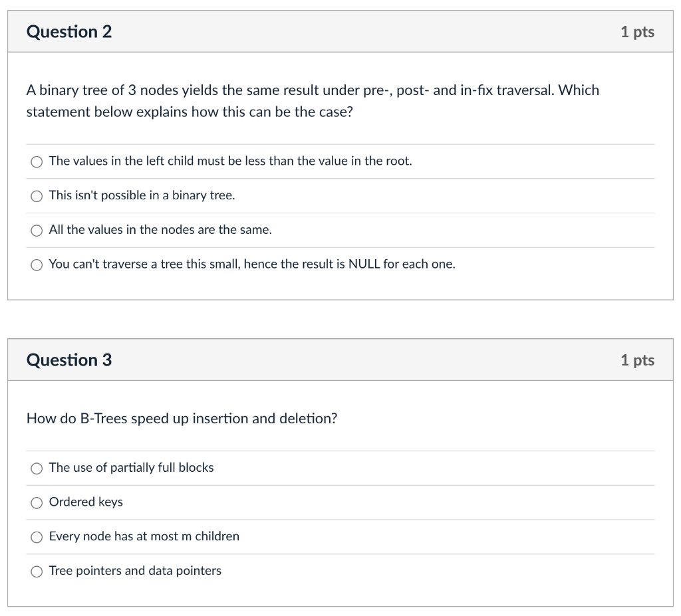The image size is (681, 616).
Task: Select radio for 'Every node has at most m children'
Action: [37, 537]
